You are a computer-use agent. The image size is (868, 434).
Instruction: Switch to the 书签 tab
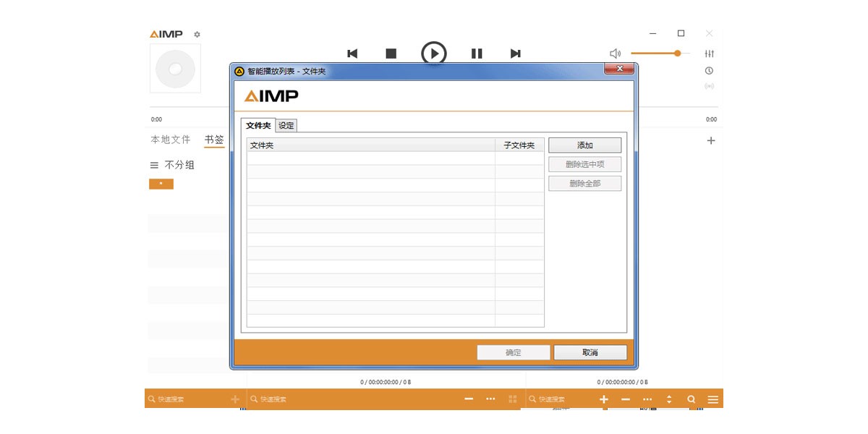point(215,140)
